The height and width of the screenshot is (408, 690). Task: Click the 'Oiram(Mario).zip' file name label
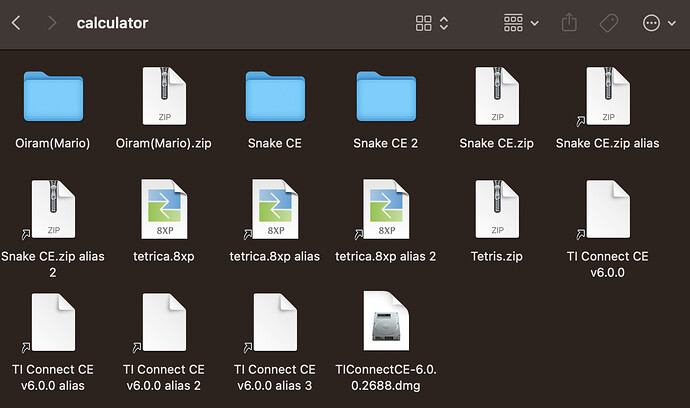pos(164,143)
